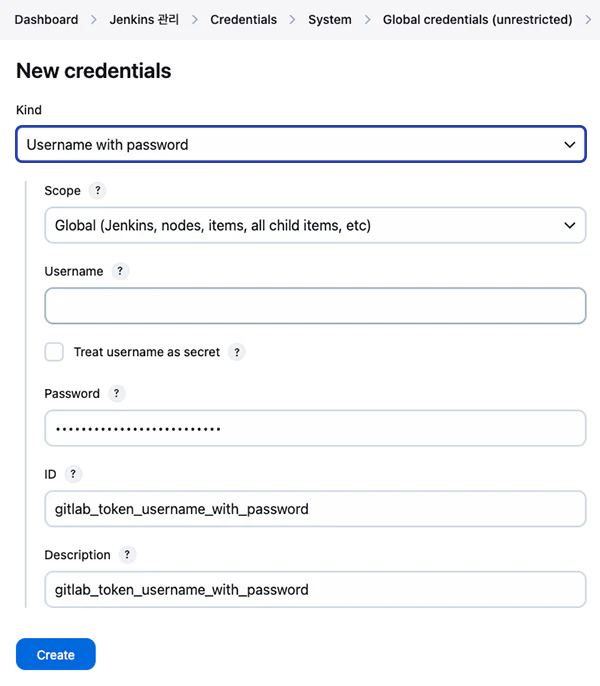The image size is (600, 686).
Task: Show help for the Password field
Action: 116,393
